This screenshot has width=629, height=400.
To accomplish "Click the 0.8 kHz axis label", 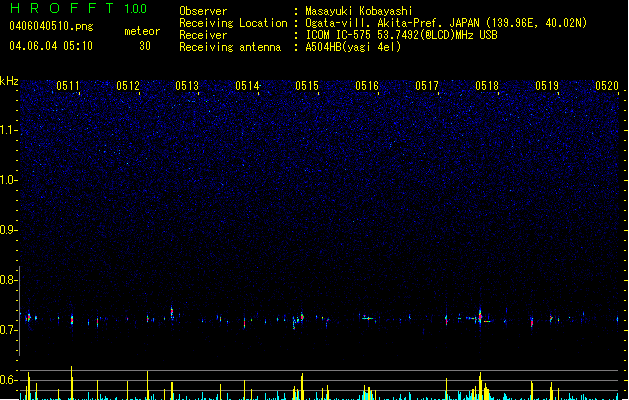I will [8, 280].
